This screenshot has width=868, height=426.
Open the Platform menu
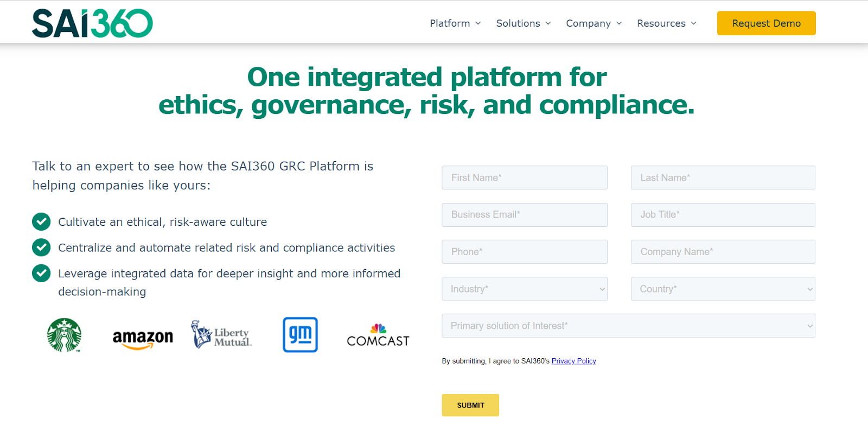pos(455,23)
